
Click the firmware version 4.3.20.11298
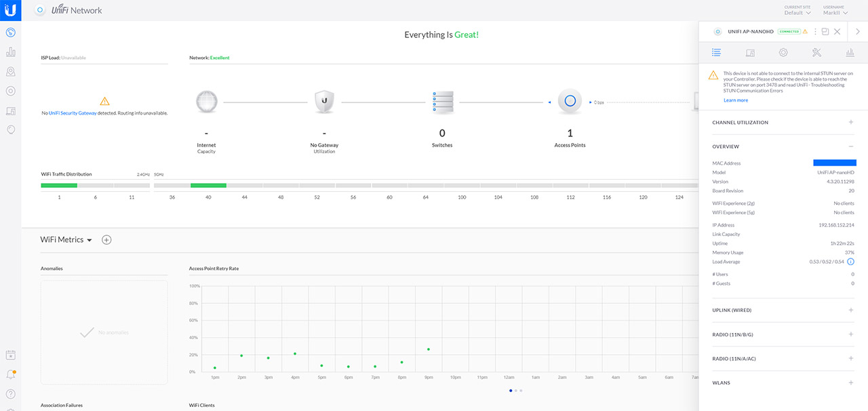point(840,182)
